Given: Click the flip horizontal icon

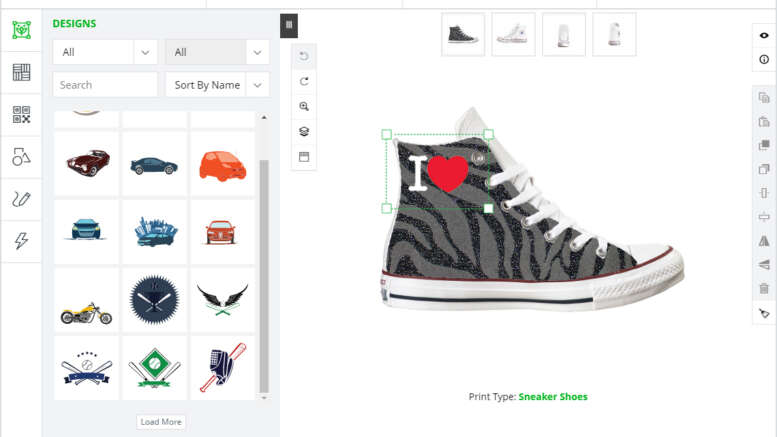Looking at the screenshot, I should [x=764, y=241].
